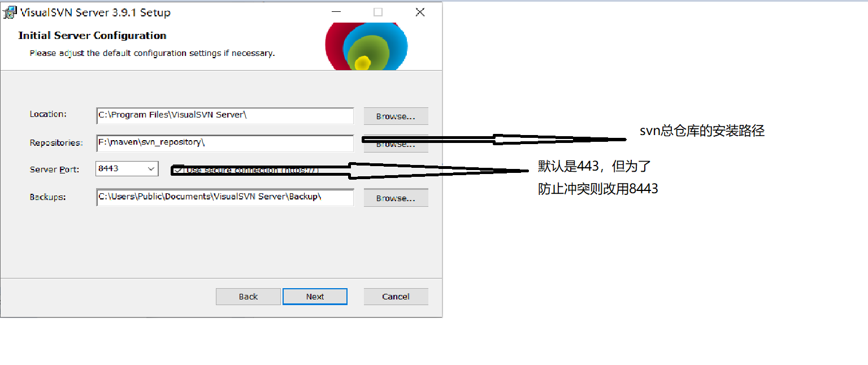Viewport: 868px width, 365px height.
Task: Cancel the VisualSVN Server installation
Action: click(396, 297)
